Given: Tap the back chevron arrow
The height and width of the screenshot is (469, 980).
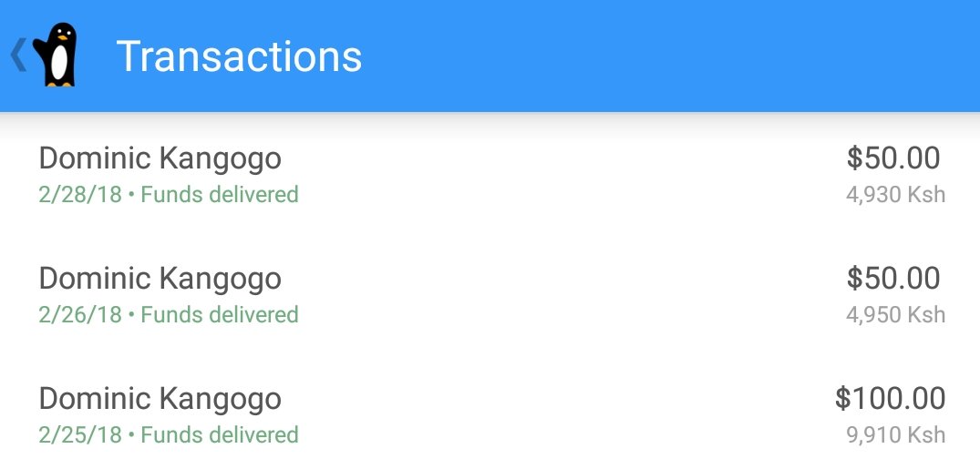Looking at the screenshot, I should 18,55.
